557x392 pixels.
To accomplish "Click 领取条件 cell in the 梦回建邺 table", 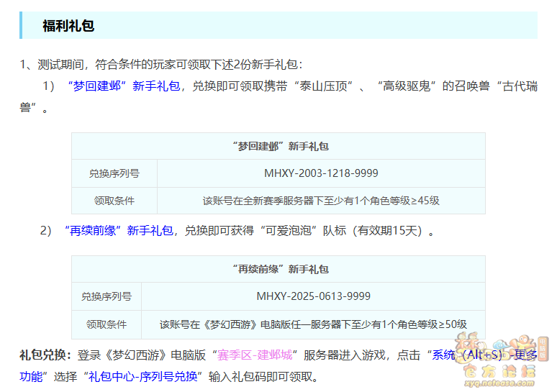I will (114, 201).
